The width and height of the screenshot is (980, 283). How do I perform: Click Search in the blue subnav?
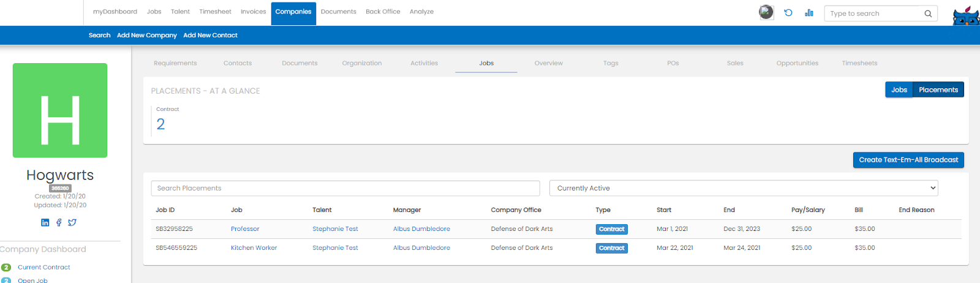pyautogui.click(x=99, y=35)
